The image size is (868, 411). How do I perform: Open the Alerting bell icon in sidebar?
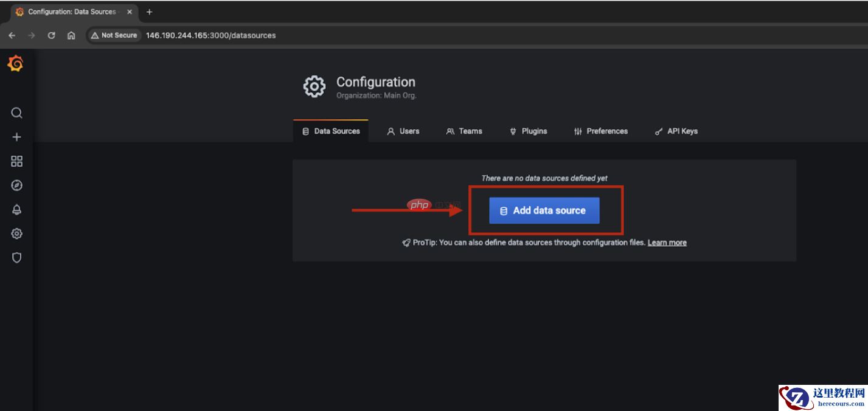pyautogui.click(x=17, y=210)
